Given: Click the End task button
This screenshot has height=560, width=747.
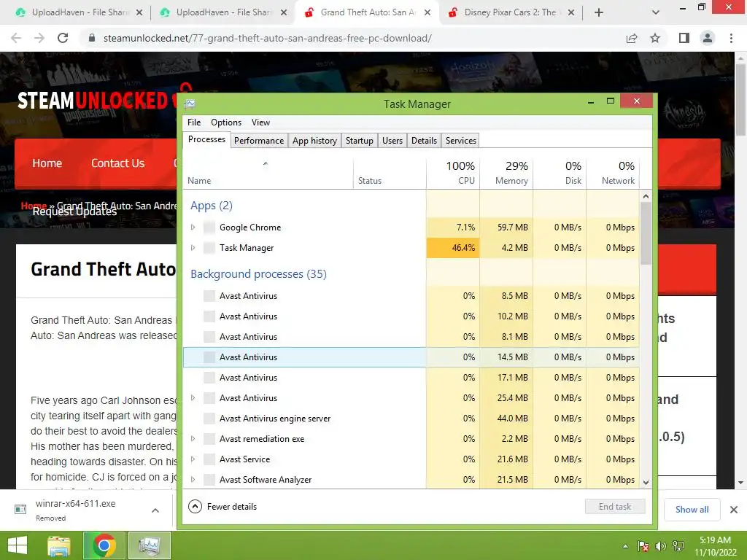Looking at the screenshot, I should pos(615,507).
